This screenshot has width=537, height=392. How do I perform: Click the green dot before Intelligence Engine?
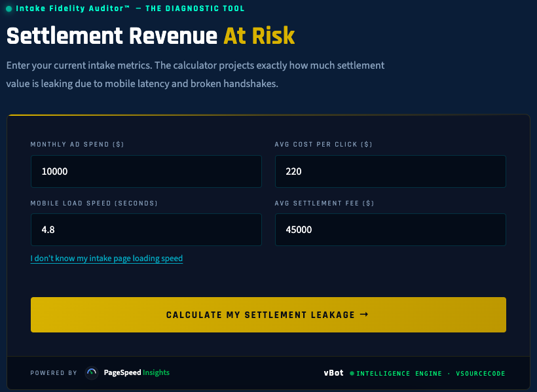pos(352,374)
